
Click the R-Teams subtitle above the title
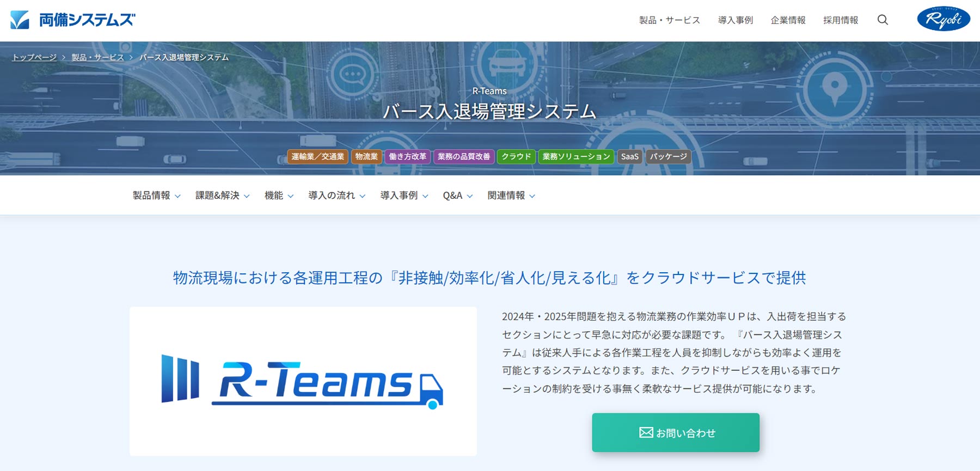click(489, 91)
